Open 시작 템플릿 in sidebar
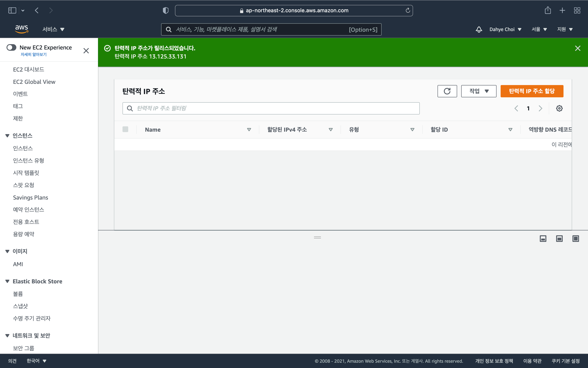Screen dimensions: 588x368 (x=26, y=173)
